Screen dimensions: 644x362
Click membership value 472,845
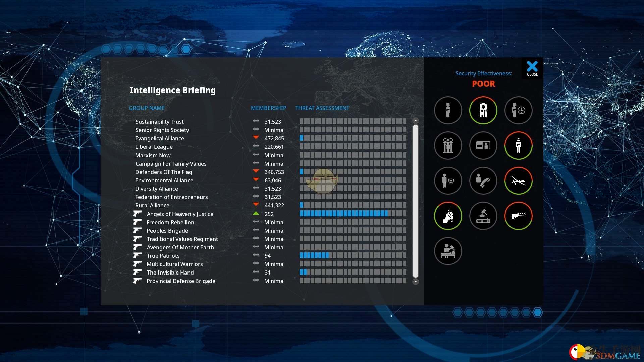point(274,138)
